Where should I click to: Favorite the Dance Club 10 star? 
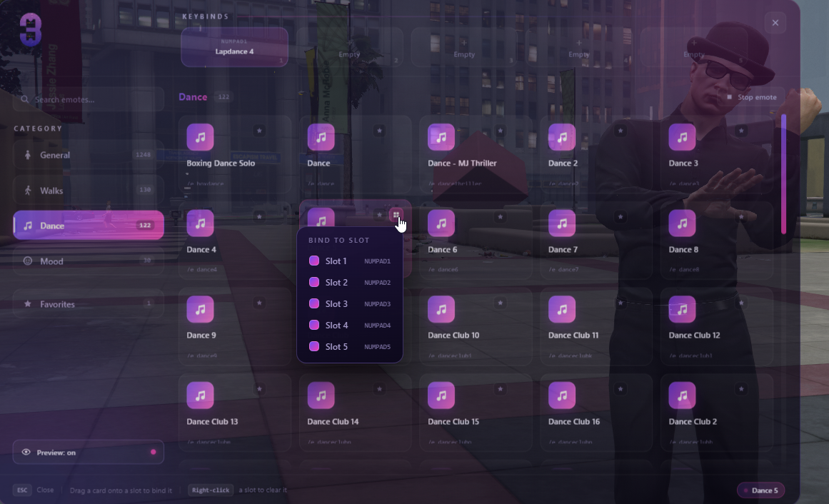[500, 303]
